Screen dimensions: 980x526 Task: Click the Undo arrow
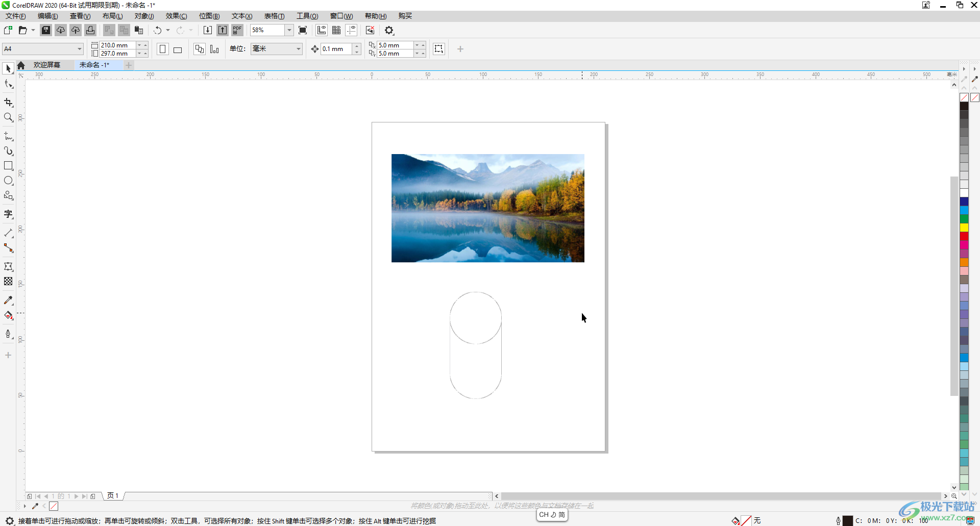[x=158, y=30]
